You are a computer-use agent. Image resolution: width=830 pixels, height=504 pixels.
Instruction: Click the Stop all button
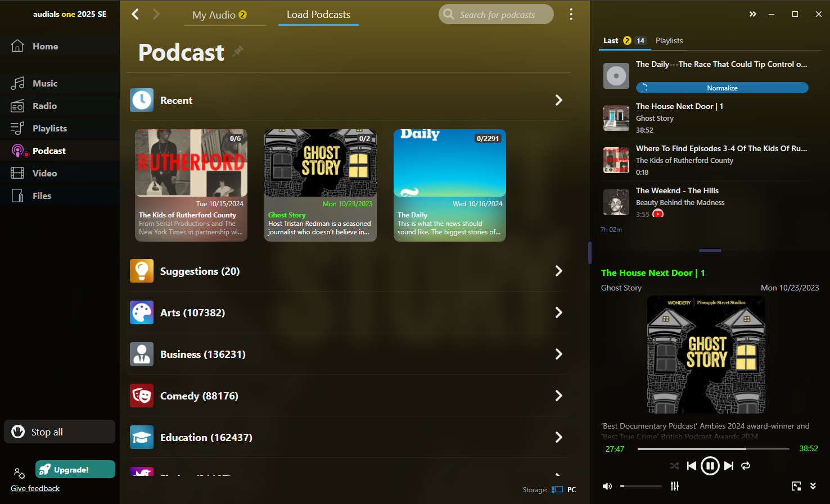[x=60, y=432]
